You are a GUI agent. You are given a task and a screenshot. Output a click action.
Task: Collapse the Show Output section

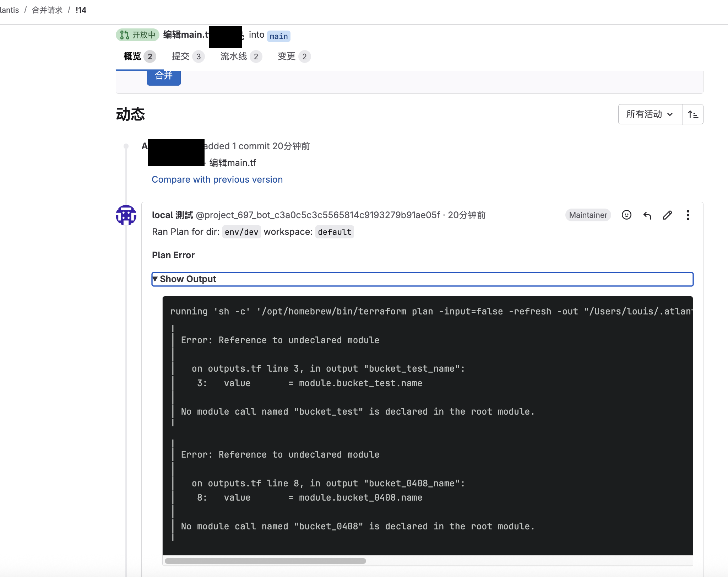188,279
